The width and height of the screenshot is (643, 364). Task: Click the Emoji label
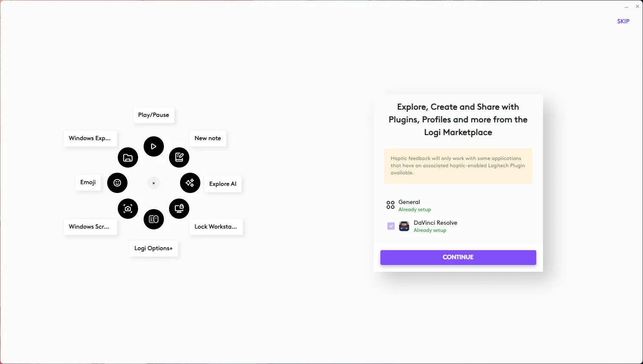[x=88, y=182]
